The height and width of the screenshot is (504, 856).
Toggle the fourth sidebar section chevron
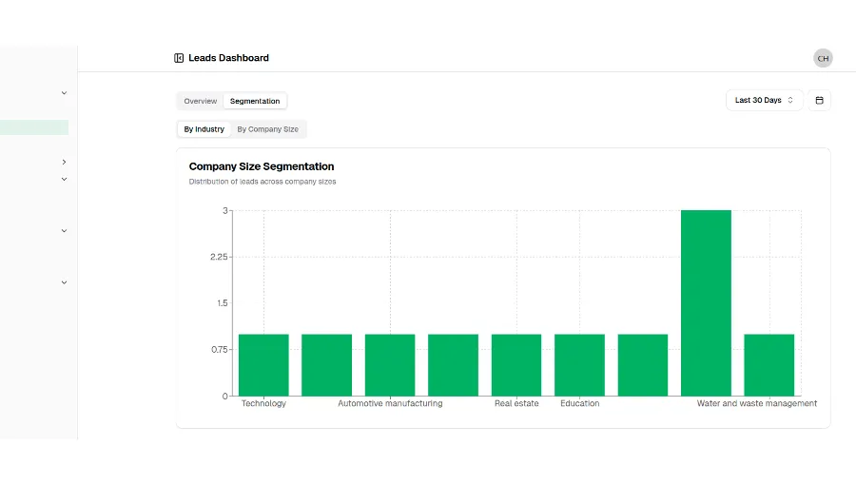point(64,231)
